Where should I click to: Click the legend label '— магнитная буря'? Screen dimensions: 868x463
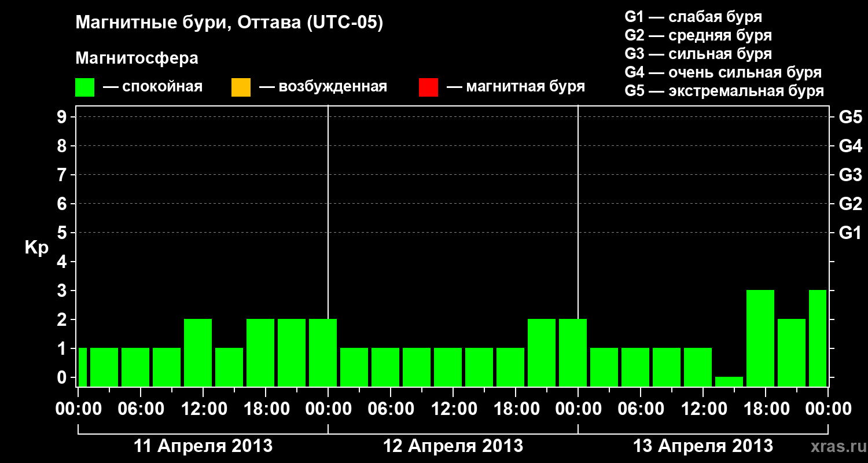click(x=516, y=87)
